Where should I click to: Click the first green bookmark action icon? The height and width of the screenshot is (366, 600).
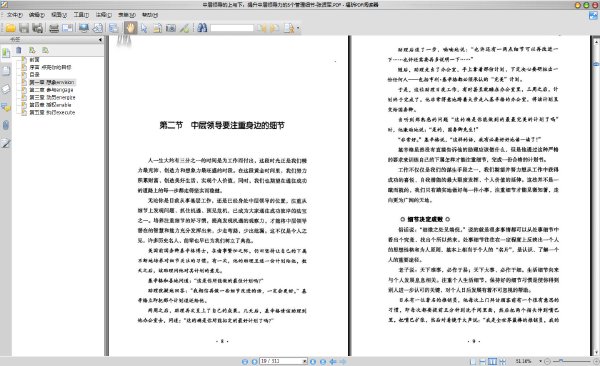coord(32,50)
